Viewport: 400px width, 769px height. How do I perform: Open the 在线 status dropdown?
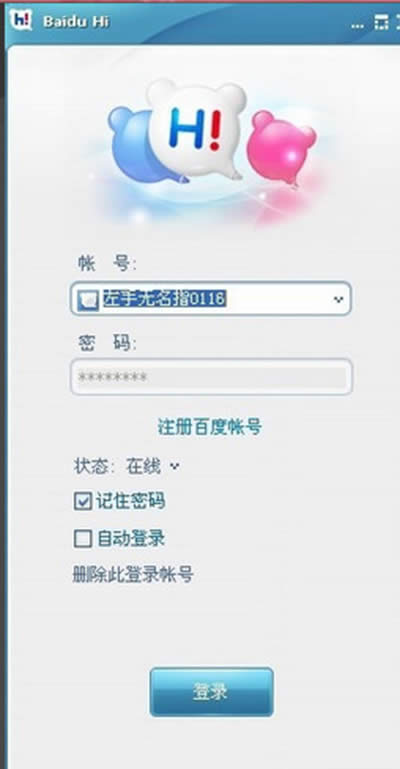pyautogui.click(x=153, y=466)
